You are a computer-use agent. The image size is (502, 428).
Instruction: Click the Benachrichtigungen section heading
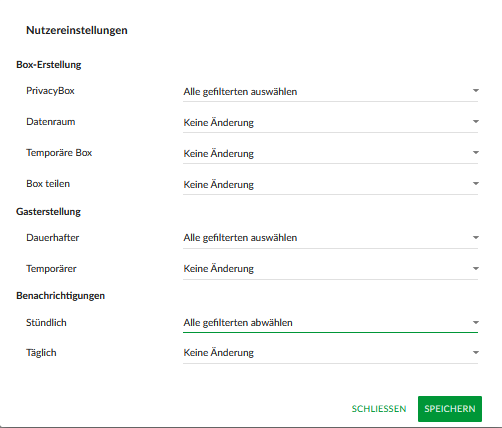click(x=60, y=296)
